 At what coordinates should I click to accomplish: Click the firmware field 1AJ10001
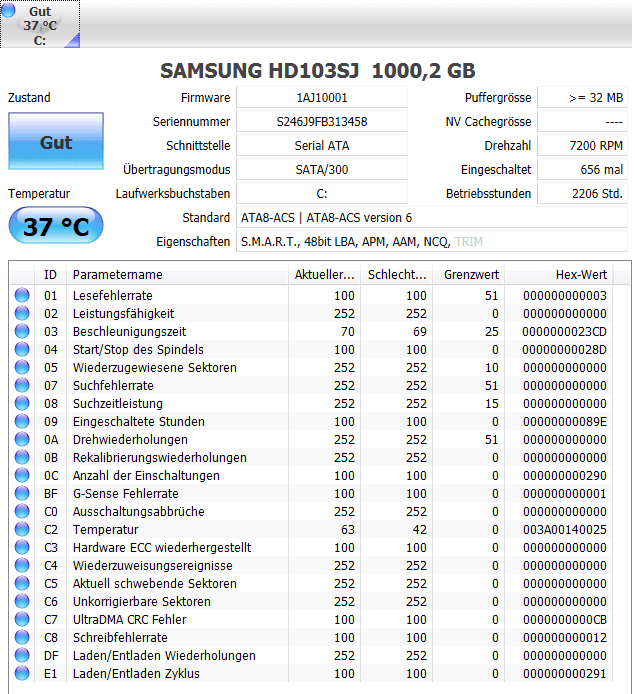pos(322,97)
